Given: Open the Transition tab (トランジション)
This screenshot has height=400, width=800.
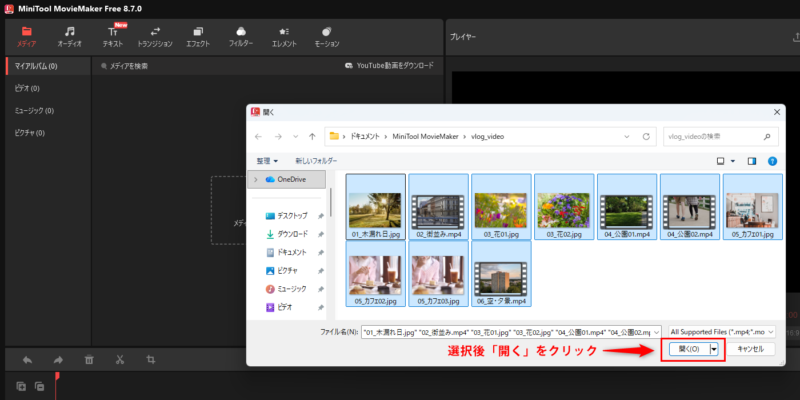Looking at the screenshot, I should [155, 37].
